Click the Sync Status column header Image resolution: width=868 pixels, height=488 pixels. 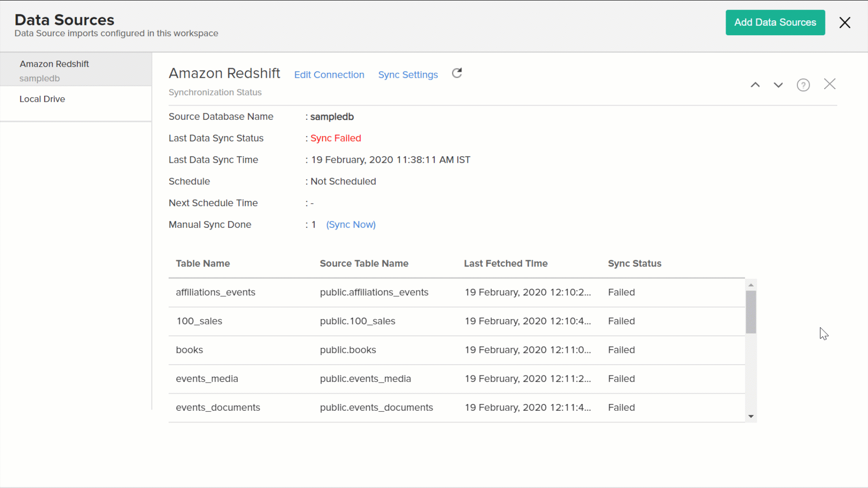[x=634, y=263]
